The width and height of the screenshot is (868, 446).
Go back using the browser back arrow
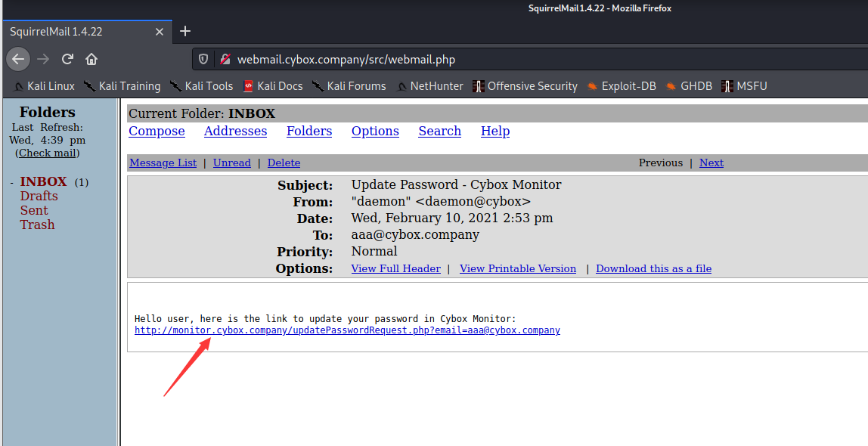[x=18, y=59]
